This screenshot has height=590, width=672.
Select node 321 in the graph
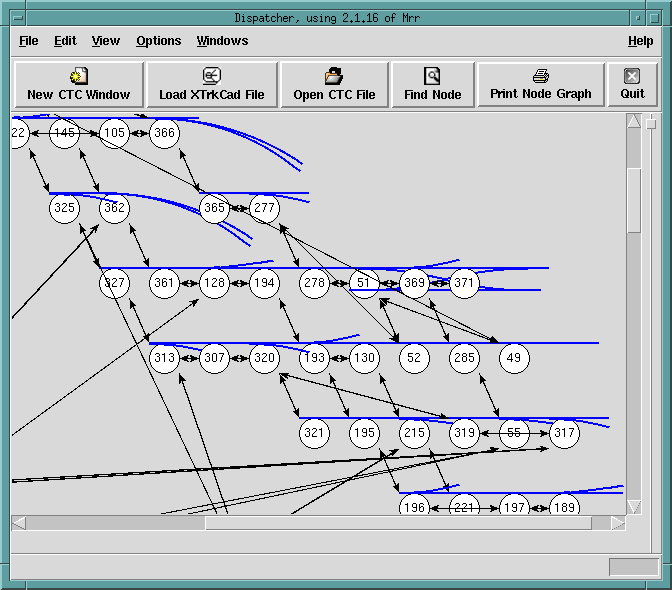(x=315, y=433)
